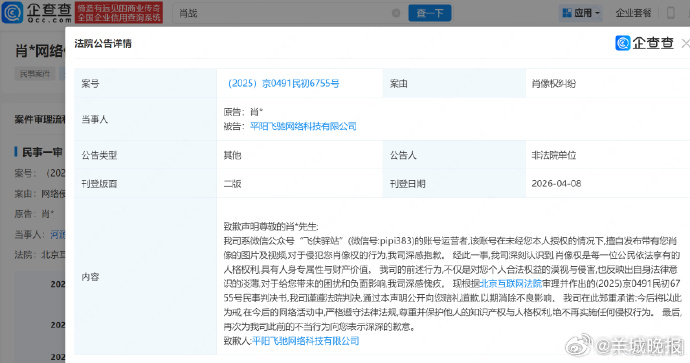Click 民事一审 heading in the background page
This screenshot has height=363, width=690.
click(42, 152)
